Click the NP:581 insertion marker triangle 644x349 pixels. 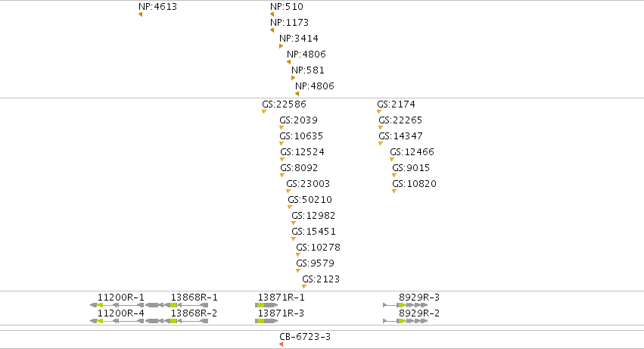click(294, 78)
